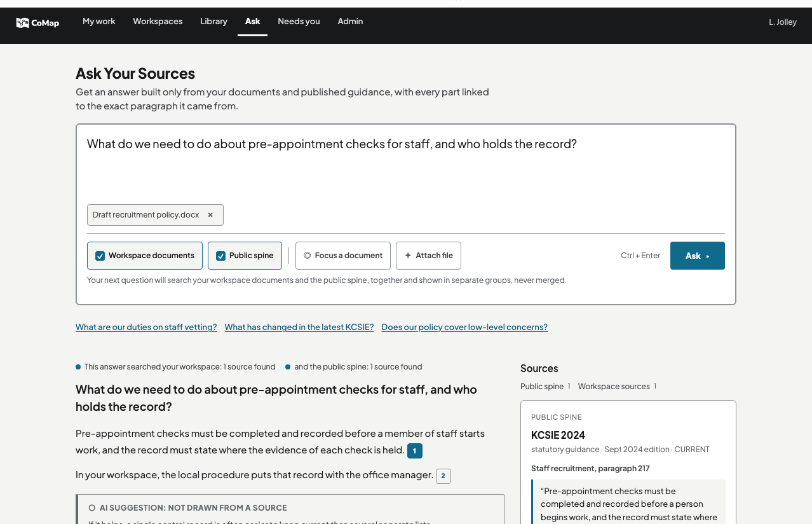Open the Admin section

pos(350,22)
